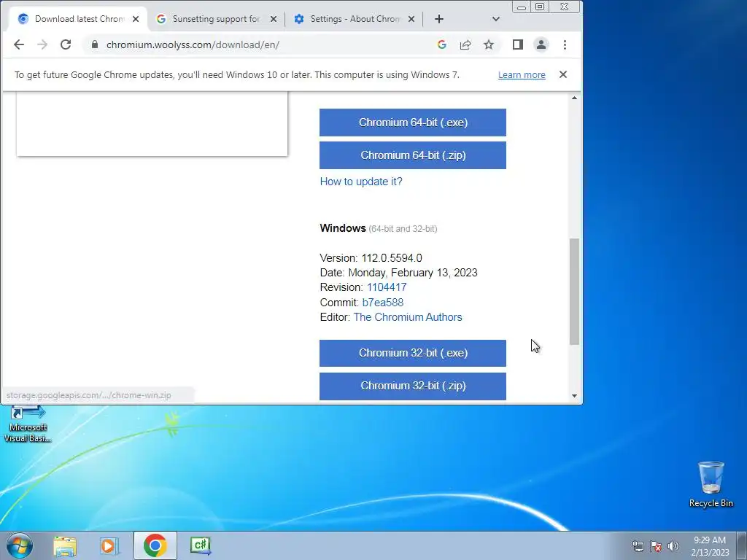Image resolution: width=747 pixels, height=560 pixels.
Task: Open the C# application in taskbar
Action: point(201,545)
